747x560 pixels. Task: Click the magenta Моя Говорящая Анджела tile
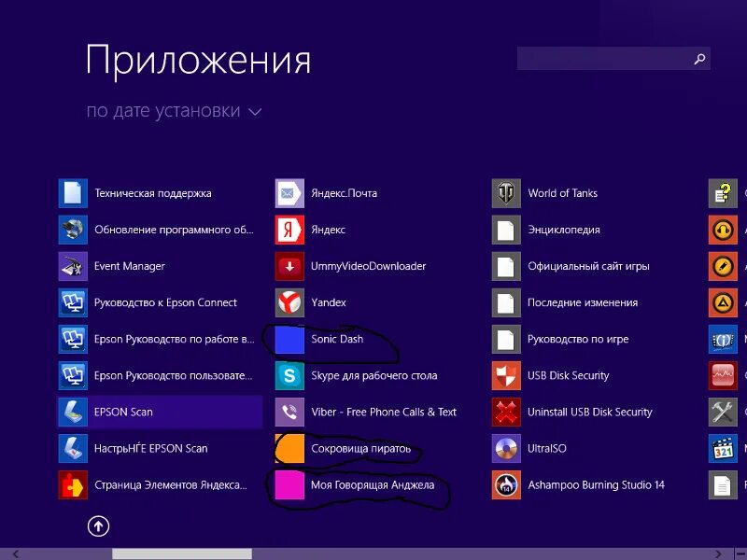click(289, 484)
